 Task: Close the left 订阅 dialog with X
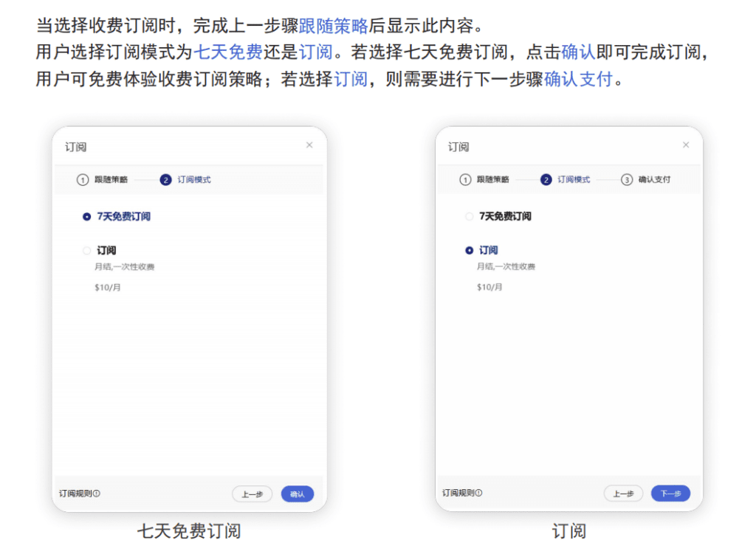coord(309,145)
